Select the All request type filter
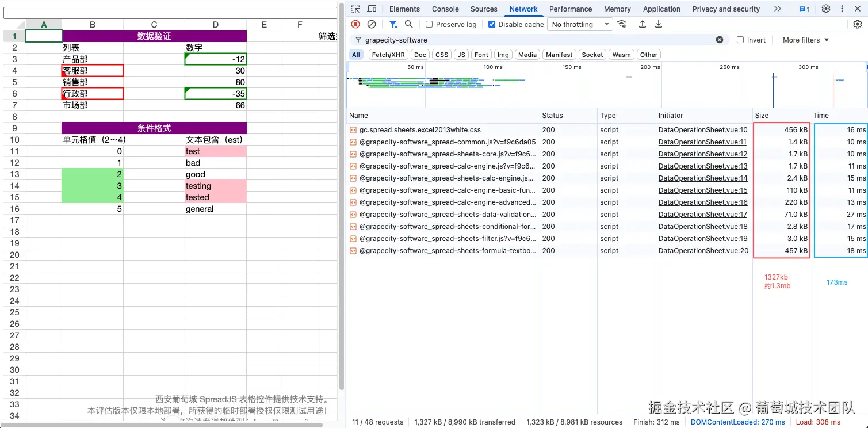 356,55
